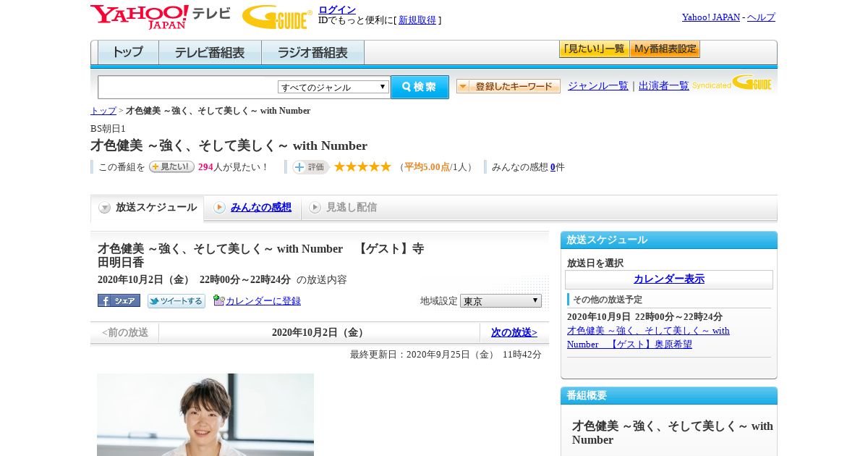Open the ログイン link
This screenshot has height=456, width=868.
[x=337, y=9]
